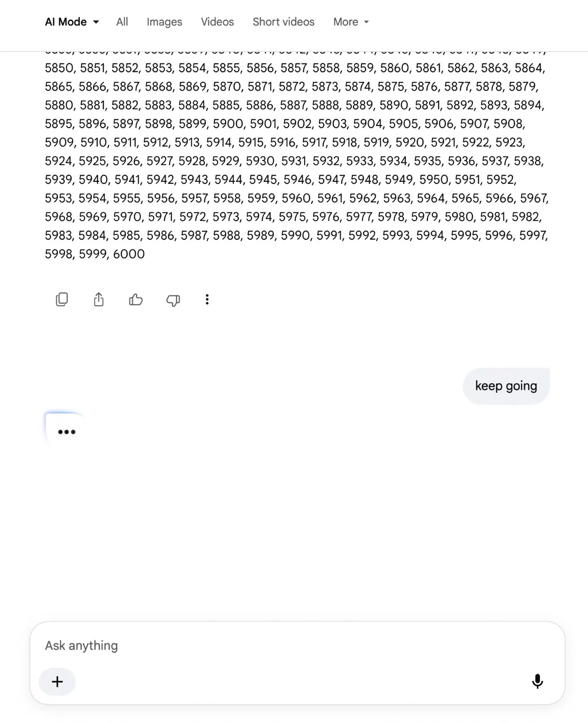Viewport: 588px width, 722px height.
Task: Mark the response with thumbs down
Action: click(173, 300)
